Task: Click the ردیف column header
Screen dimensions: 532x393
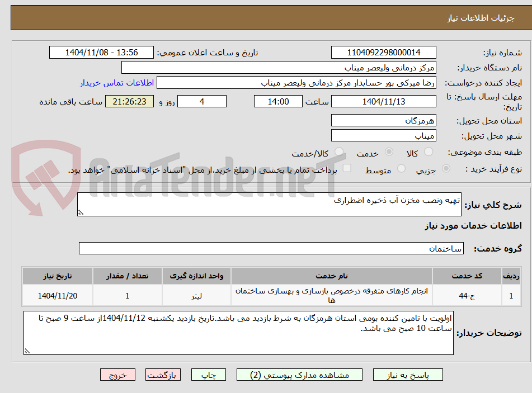Action: [x=511, y=276]
